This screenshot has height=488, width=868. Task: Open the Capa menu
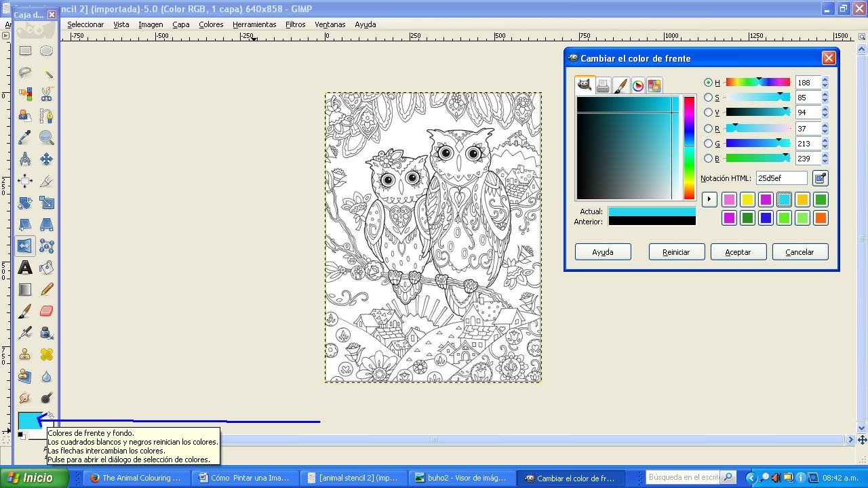(181, 24)
